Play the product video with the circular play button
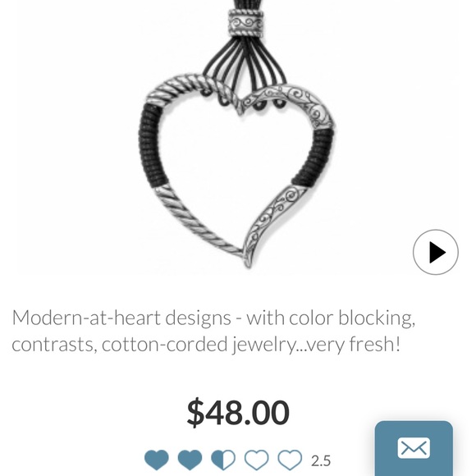The width and height of the screenshot is (476, 476). (x=435, y=252)
